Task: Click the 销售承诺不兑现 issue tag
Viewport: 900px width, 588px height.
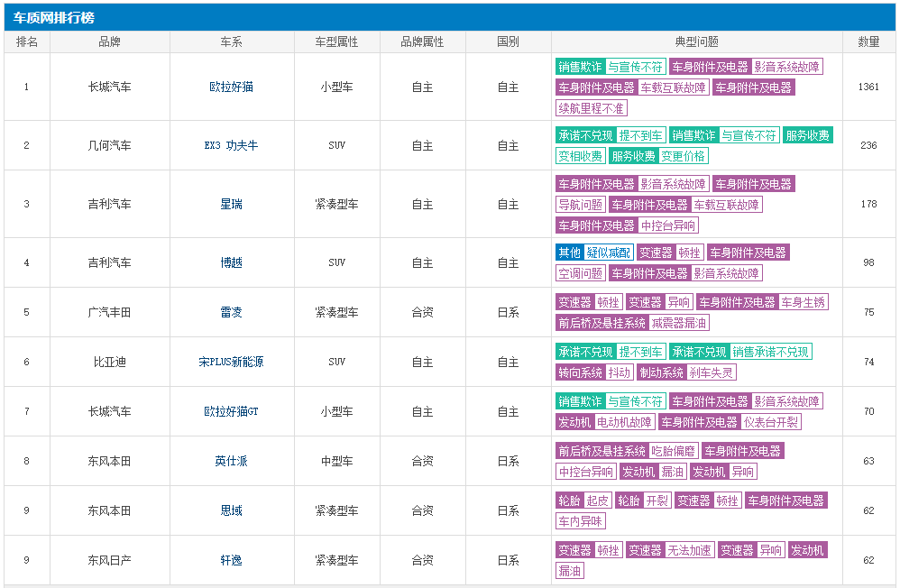Action: pyautogui.click(x=771, y=352)
